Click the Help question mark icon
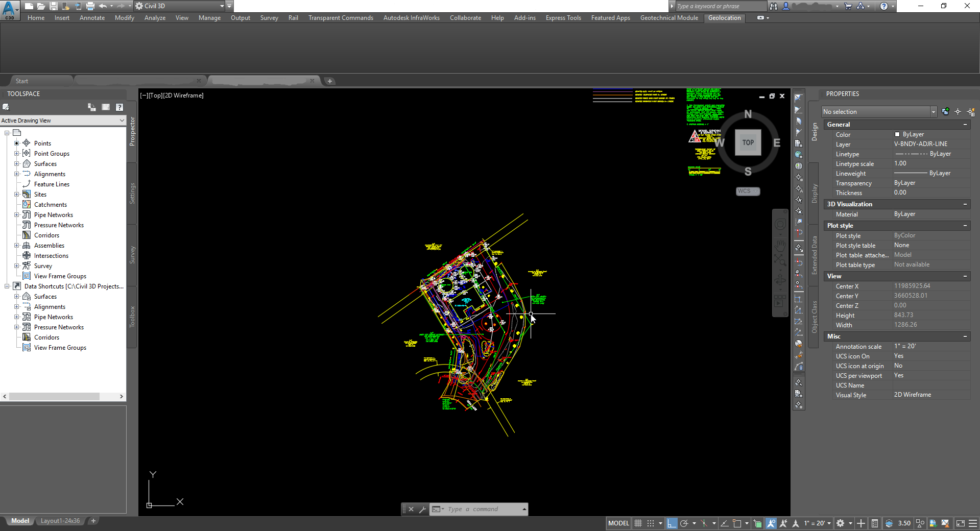 click(884, 6)
